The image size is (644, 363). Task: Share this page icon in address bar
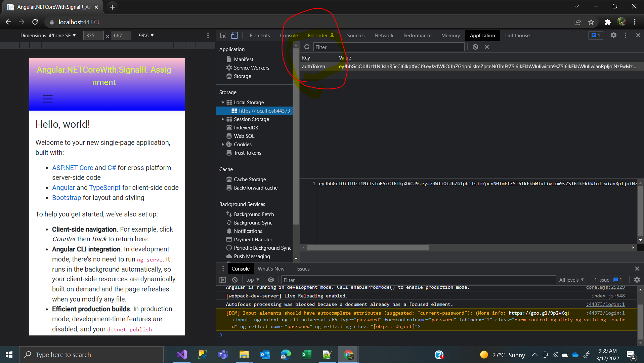[x=577, y=22]
